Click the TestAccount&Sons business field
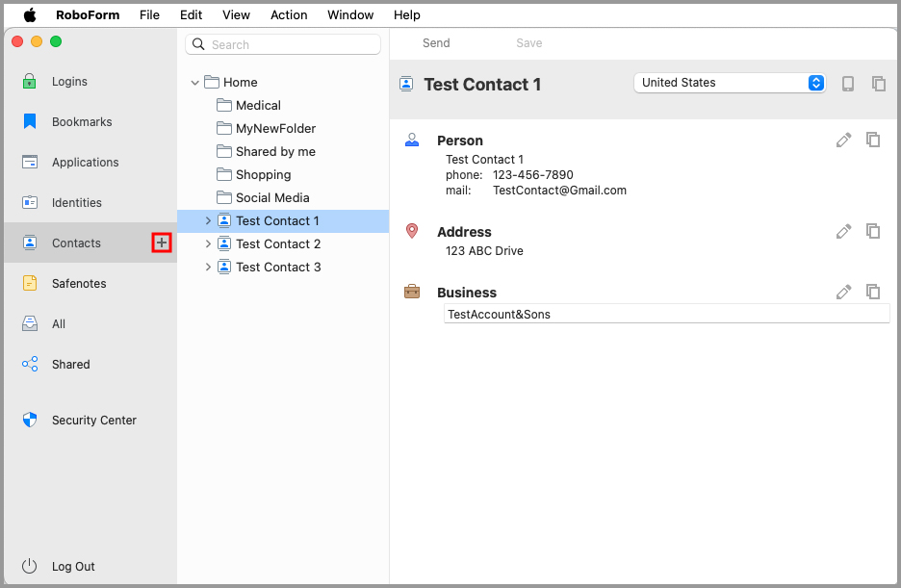901x588 pixels. tap(666, 314)
